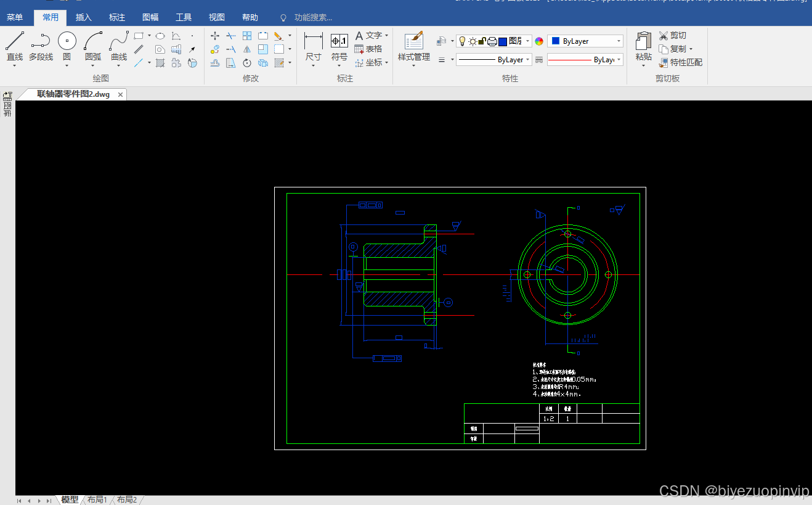Click the array tool in 修改
Viewport: 812px width, 505px height.
[247, 36]
